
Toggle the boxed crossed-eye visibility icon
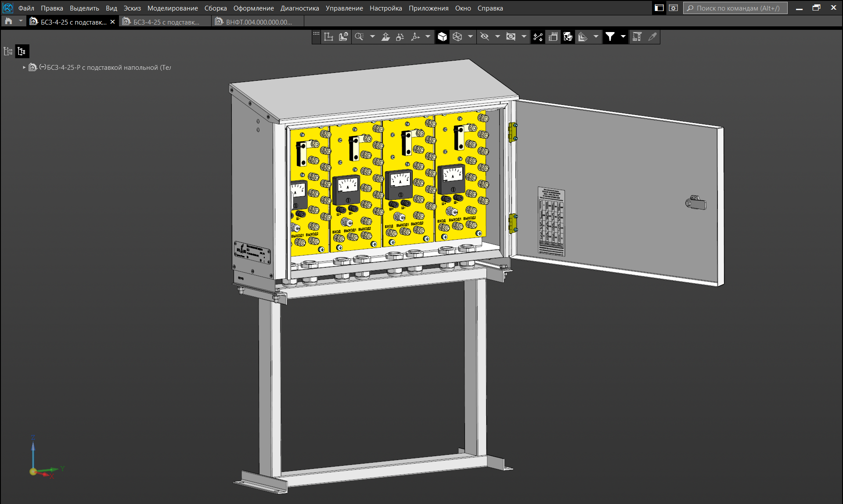point(511,37)
